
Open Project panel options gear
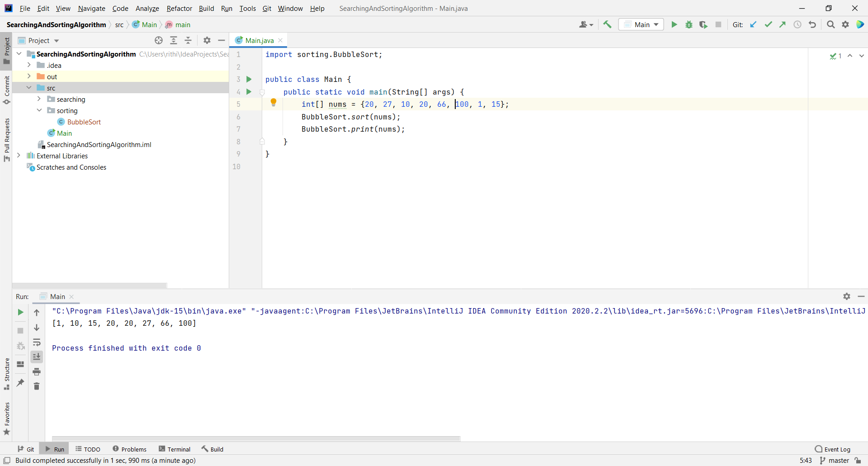click(x=207, y=40)
